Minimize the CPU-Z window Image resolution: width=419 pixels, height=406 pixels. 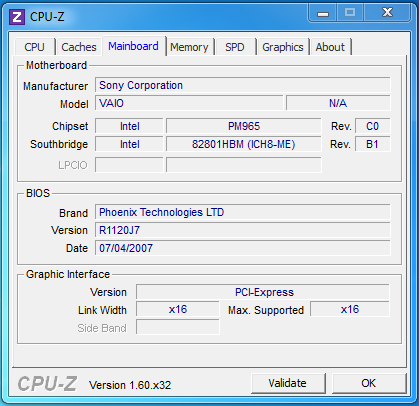(323, 14)
